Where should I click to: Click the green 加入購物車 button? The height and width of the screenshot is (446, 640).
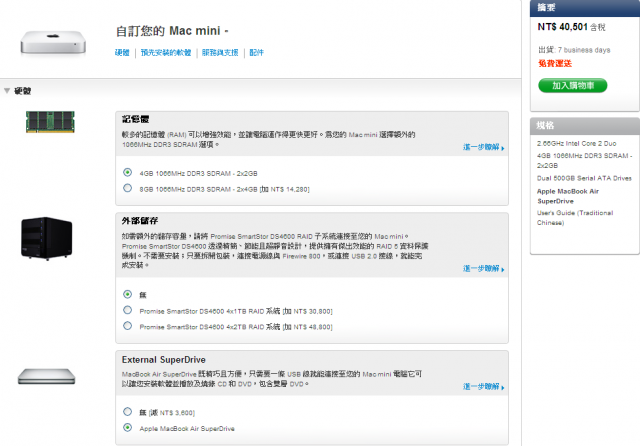573,85
